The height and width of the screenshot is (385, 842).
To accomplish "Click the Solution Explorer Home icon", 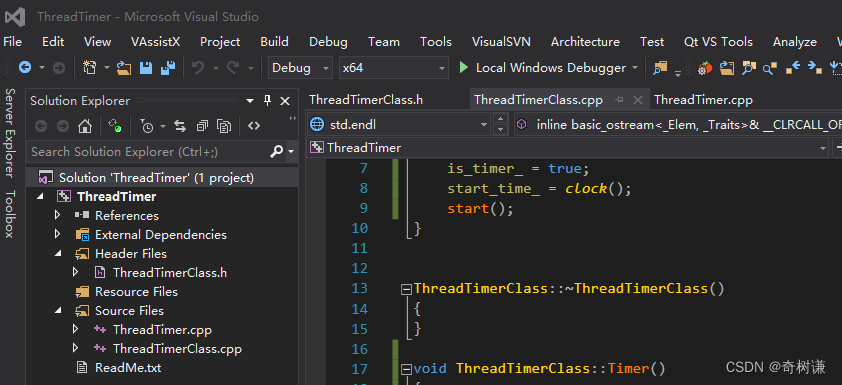I will [x=85, y=126].
